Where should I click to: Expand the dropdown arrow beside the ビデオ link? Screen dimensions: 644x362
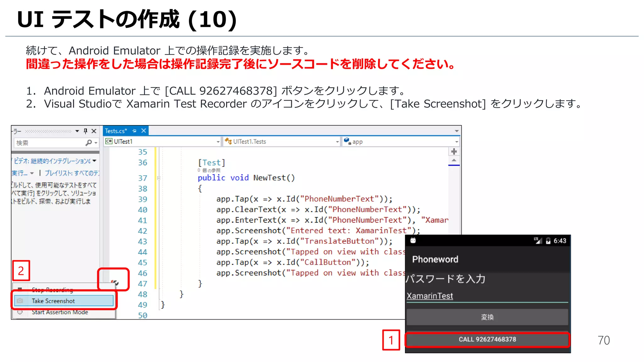coord(94,161)
